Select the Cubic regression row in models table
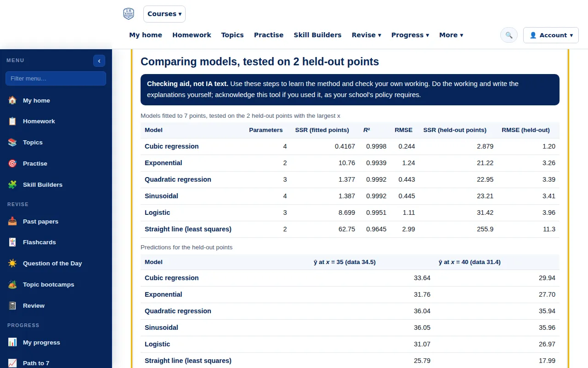The height and width of the screenshot is (368, 588). 350,146
